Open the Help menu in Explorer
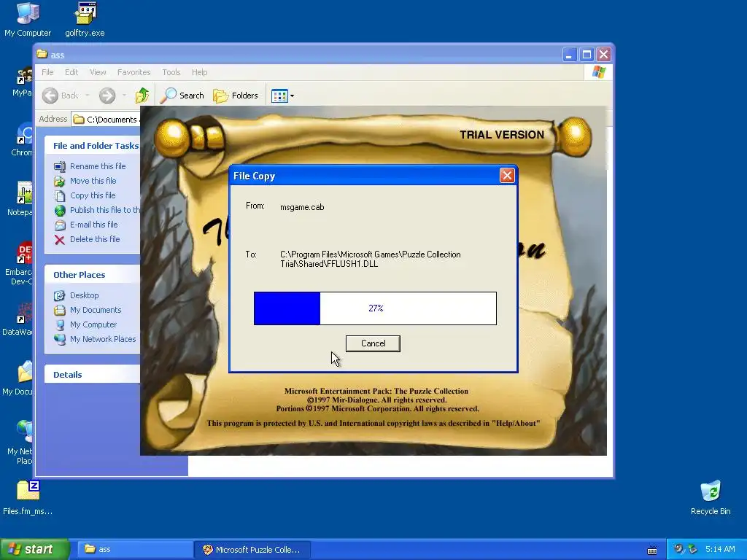 (200, 72)
